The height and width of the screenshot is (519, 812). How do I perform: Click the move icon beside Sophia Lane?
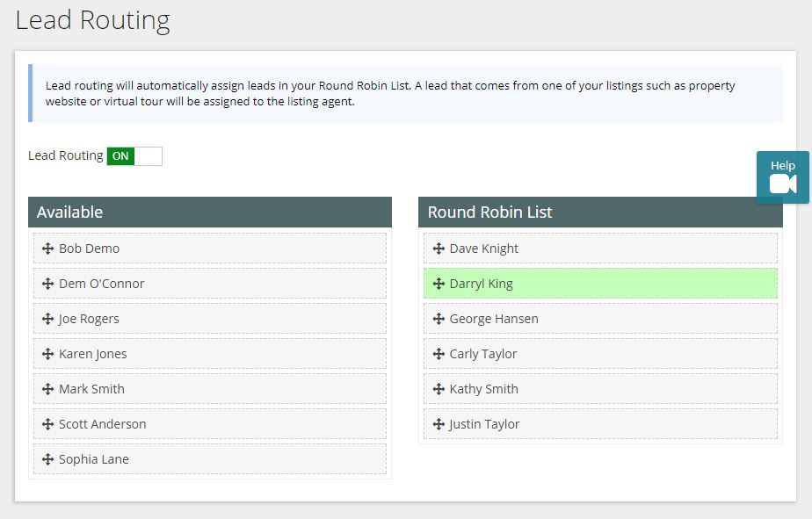click(x=47, y=459)
